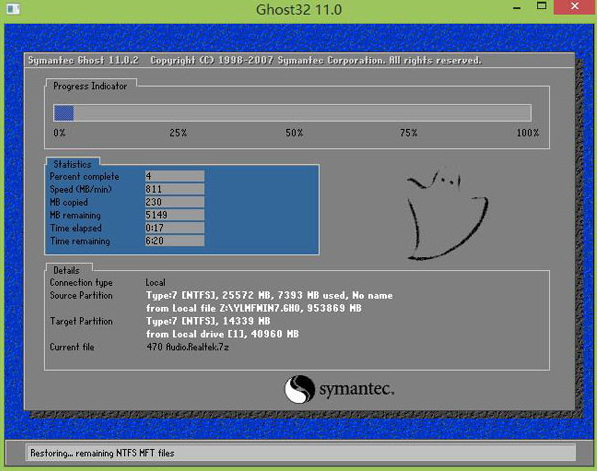Select the Time remaining value field

[x=174, y=241]
